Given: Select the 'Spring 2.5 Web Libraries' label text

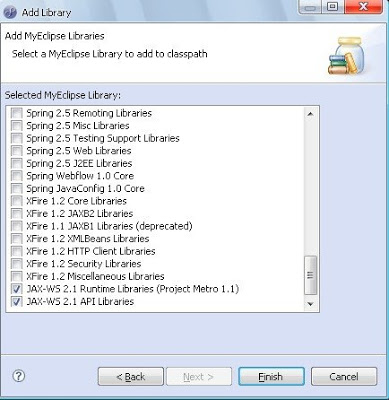Looking at the screenshot, I should pyautogui.click(x=79, y=151).
